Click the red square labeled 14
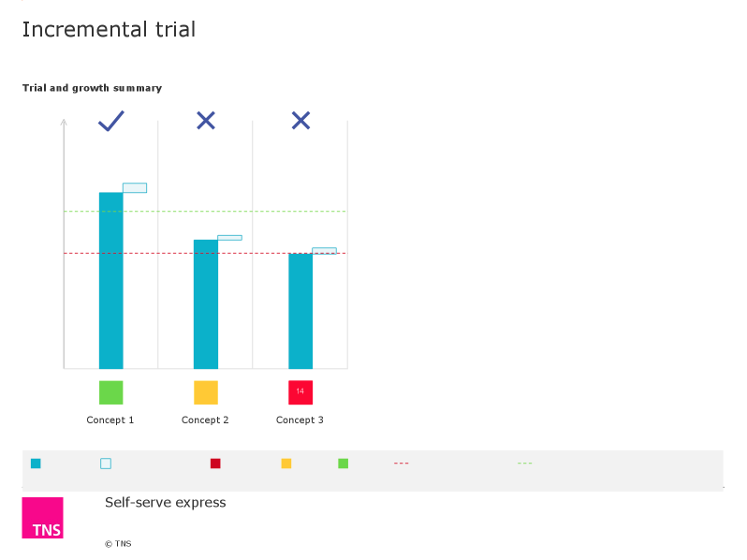The width and height of the screenshot is (747, 560). (300, 392)
